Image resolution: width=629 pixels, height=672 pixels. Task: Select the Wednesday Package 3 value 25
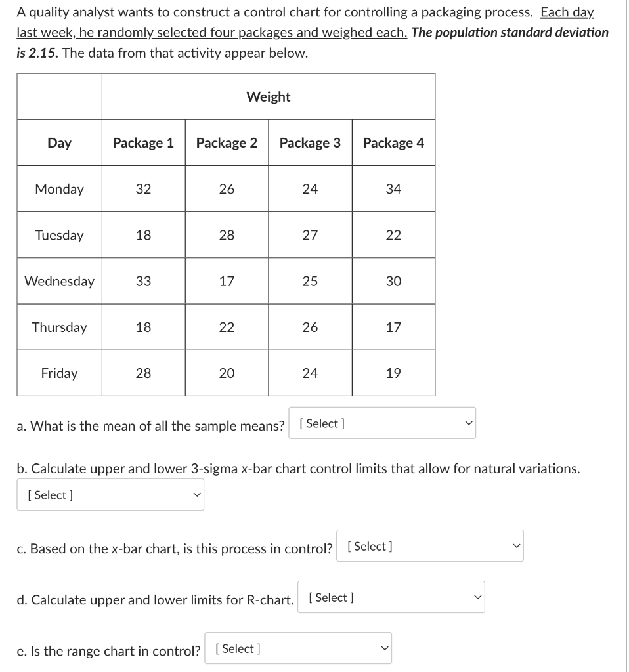click(311, 281)
